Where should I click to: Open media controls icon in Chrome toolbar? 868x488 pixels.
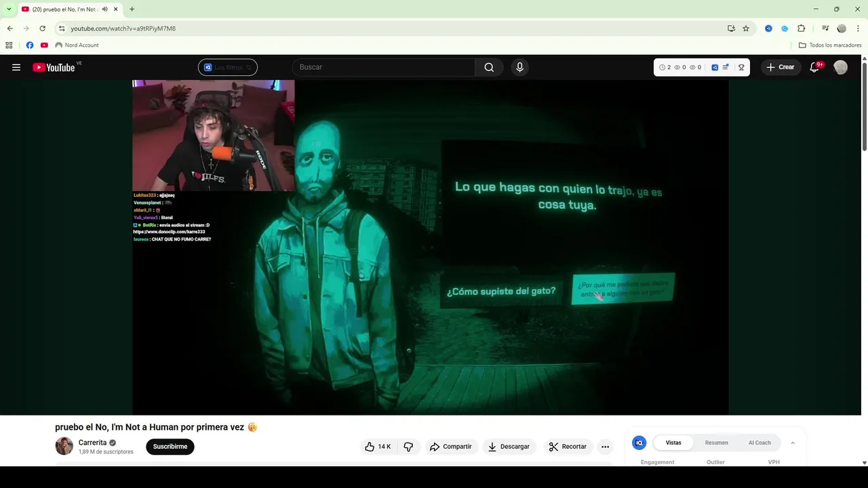tap(825, 28)
